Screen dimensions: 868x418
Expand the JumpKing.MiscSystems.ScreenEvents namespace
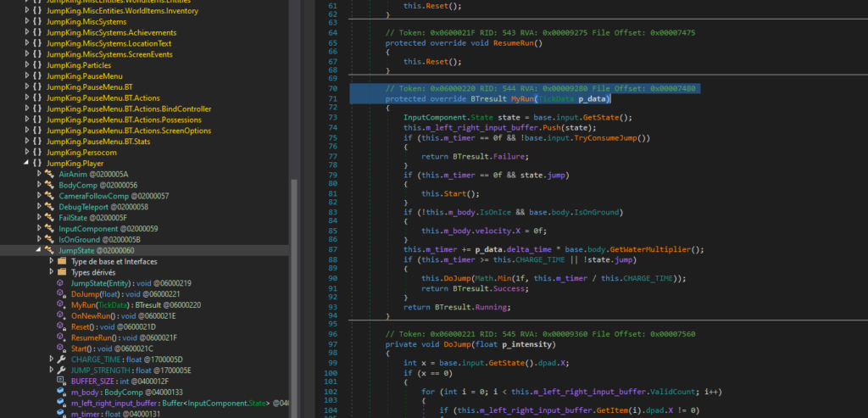point(27,54)
